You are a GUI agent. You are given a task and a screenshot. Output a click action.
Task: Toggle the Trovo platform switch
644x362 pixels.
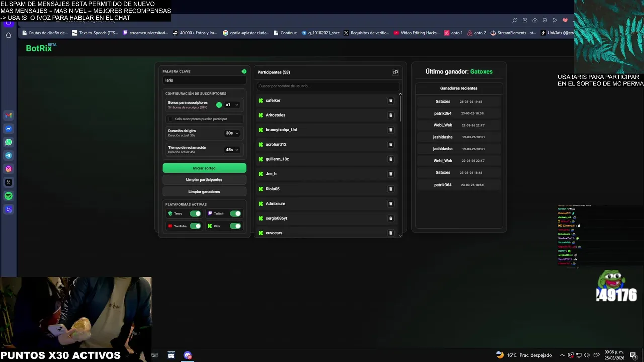195,214
